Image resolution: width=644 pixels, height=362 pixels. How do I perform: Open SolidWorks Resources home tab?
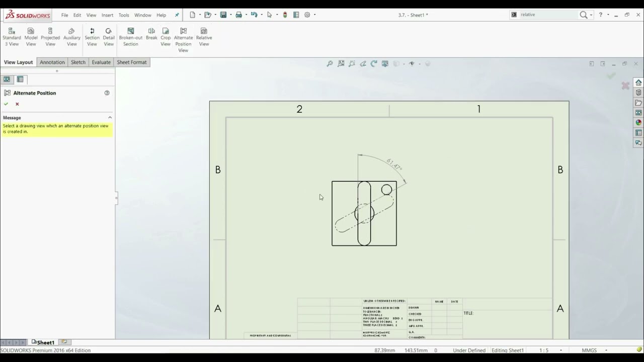(x=638, y=82)
